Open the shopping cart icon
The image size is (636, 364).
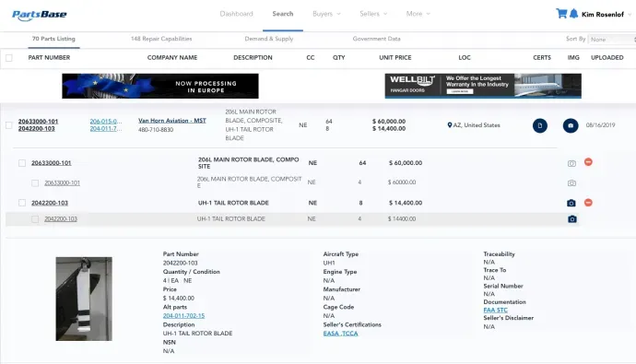click(x=561, y=14)
